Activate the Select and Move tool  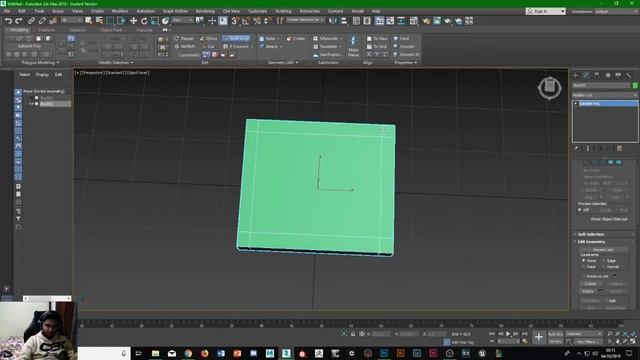pos(133,21)
